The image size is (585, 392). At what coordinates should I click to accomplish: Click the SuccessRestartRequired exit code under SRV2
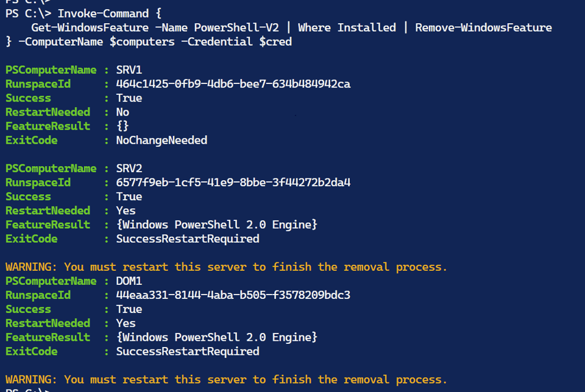pyautogui.click(x=188, y=239)
